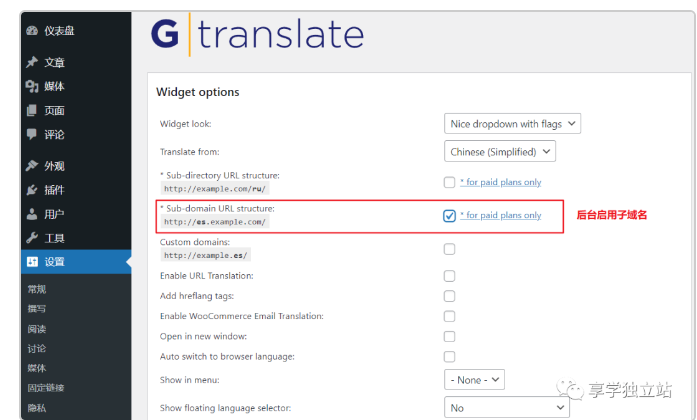The width and height of the screenshot is (697, 420).
Task: Enable the Sub-directory URL structure checkbox
Action: 449,182
